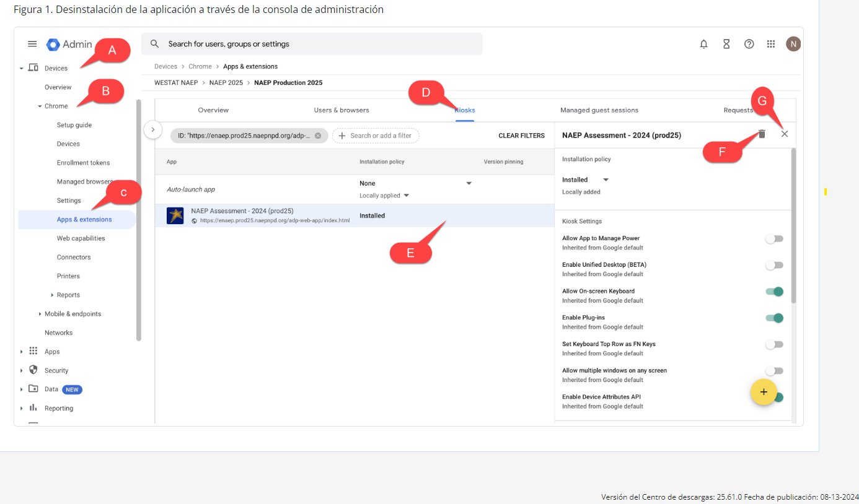The width and height of the screenshot is (859, 504).
Task: Turn off Allow On-screen Keyboard
Action: (x=774, y=292)
